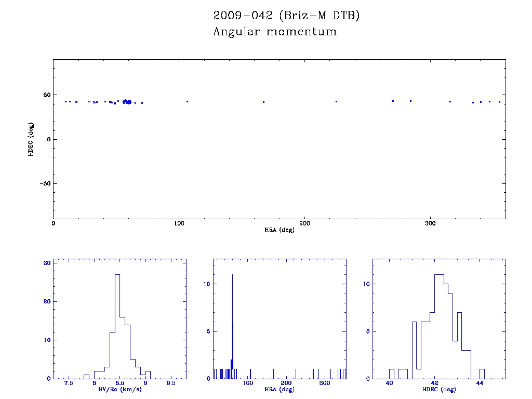Image resolution: width=532 pixels, height=399 pixels.
Task: Select the isolated data point just past HRA 100
Action: coord(187,101)
